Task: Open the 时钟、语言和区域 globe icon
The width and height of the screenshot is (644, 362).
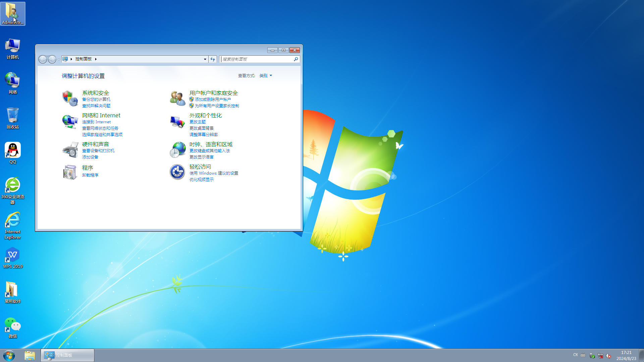Action: click(x=177, y=150)
